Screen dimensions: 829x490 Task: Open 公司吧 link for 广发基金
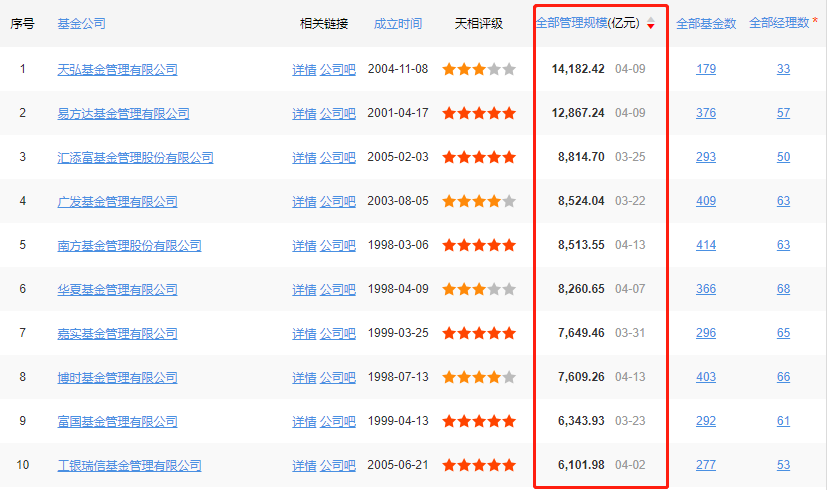[338, 201]
